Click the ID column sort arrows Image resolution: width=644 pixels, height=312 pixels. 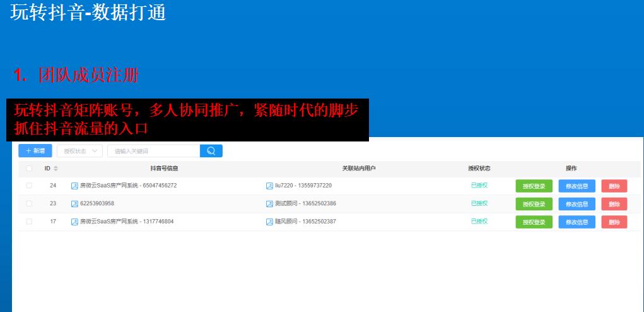coord(56,169)
